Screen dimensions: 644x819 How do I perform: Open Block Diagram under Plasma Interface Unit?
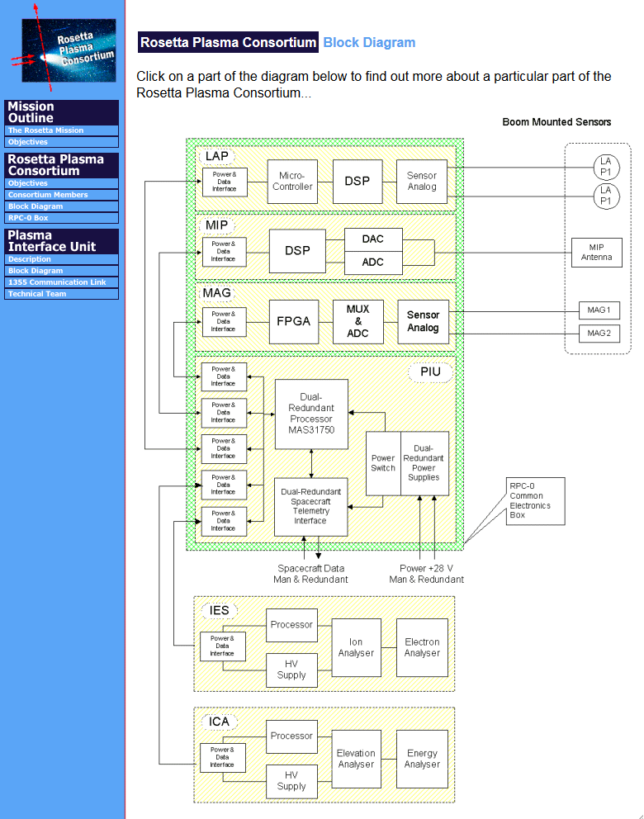click(62, 271)
